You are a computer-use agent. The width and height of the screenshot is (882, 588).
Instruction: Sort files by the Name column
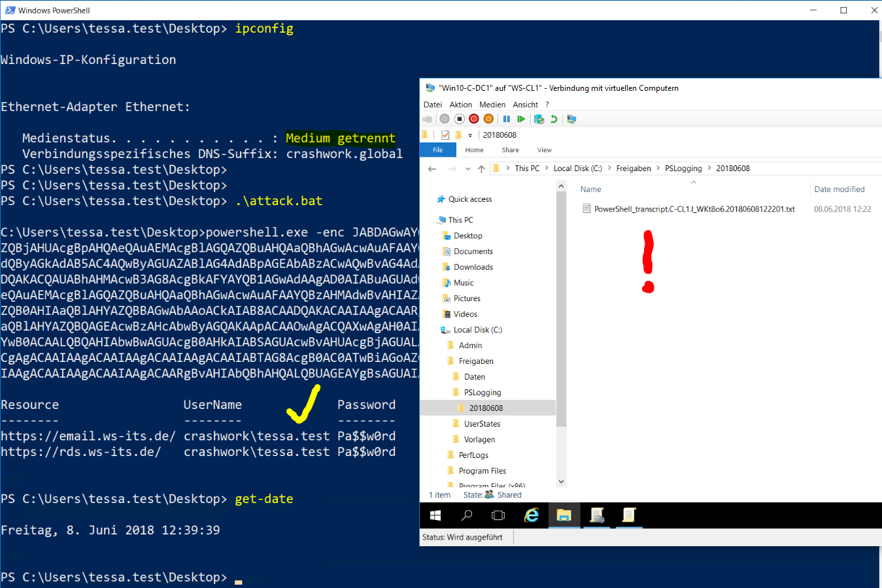pos(590,189)
